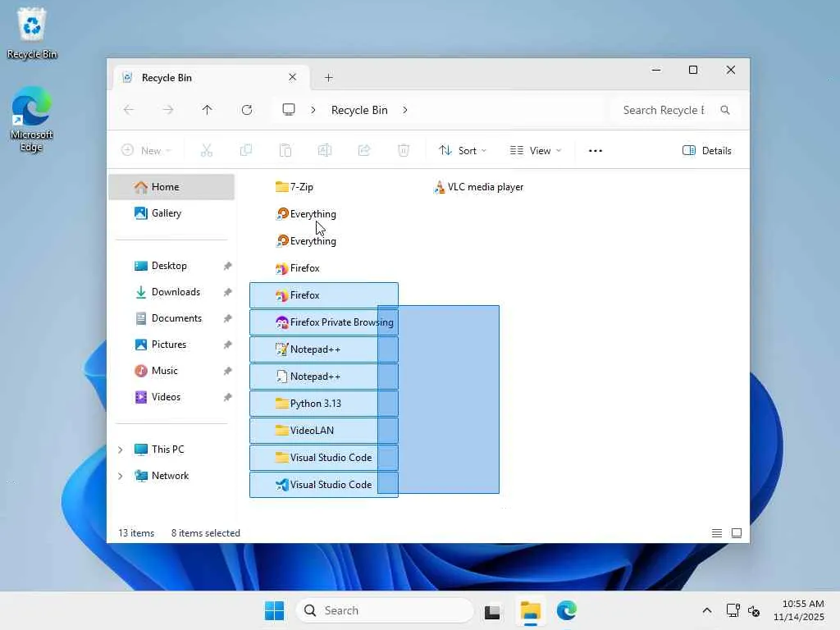Open the clock and date flyout

(x=798, y=610)
